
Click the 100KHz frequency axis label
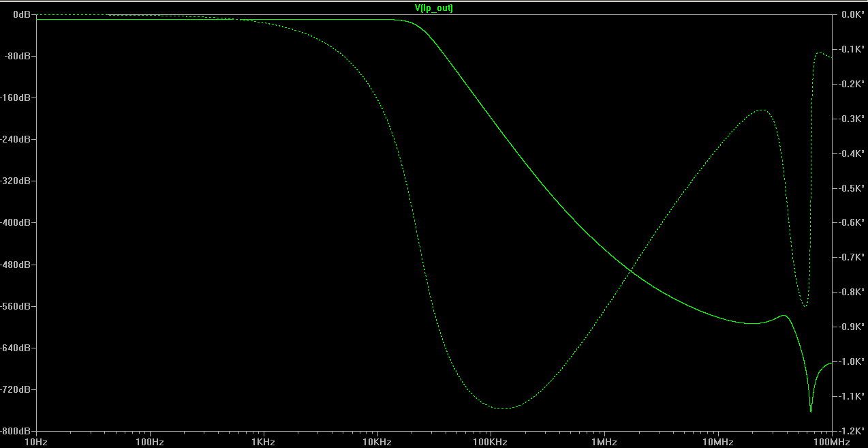(491, 442)
